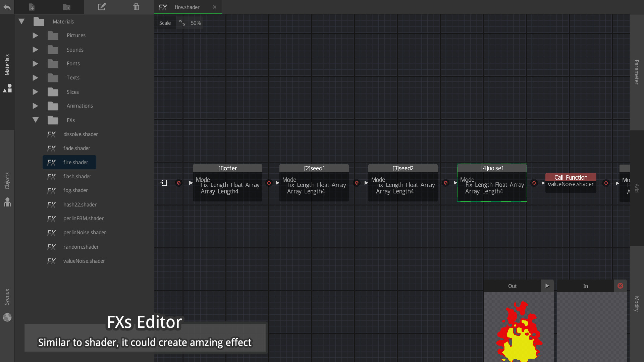Click the Undo arrow icon
This screenshot has height=362, width=644.
[x=7, y=7]
